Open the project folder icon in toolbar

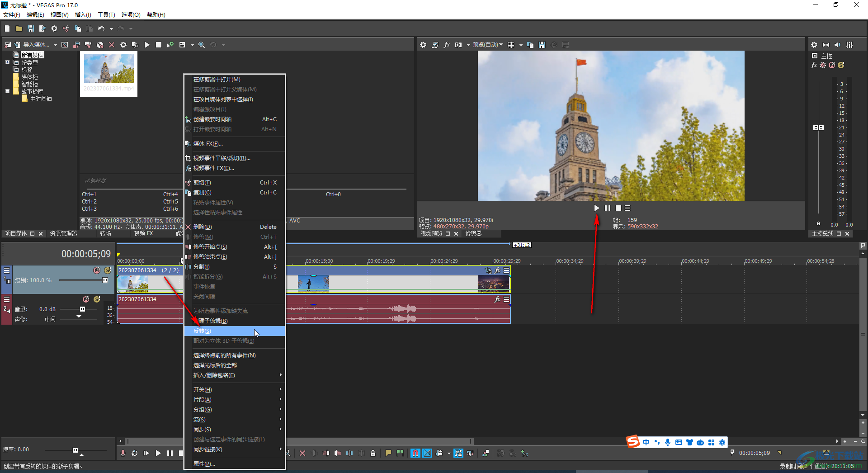(19, 28)
